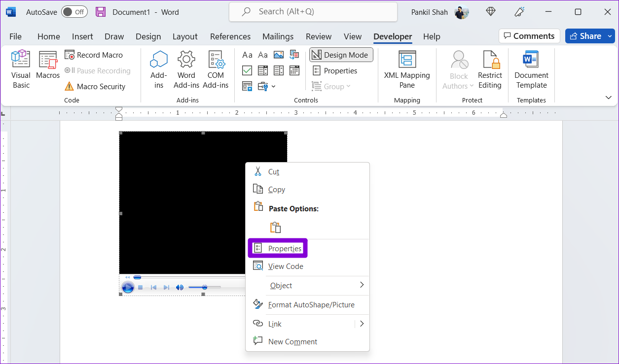Toggle the AutoSave switch
The image size is (619, 364).
pyautogui.click(x=74, y=12)
